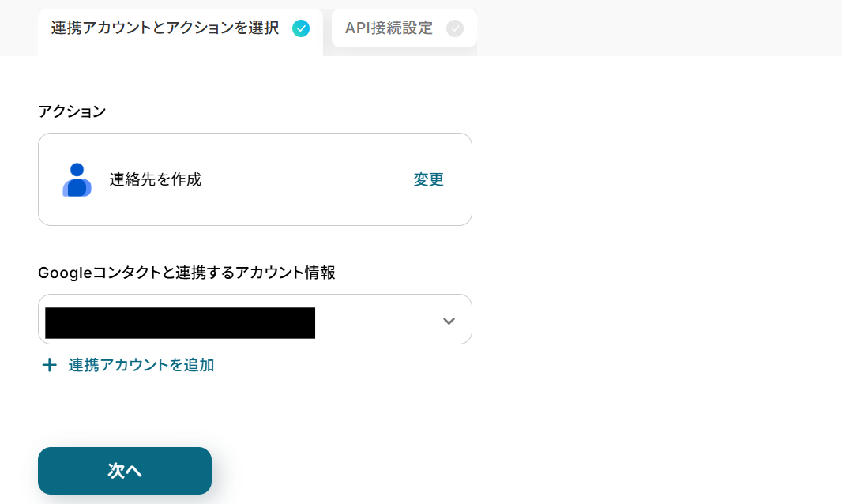Click the アクション section heading
This screenshot has width=842, height=504.
tap(72, 111)
